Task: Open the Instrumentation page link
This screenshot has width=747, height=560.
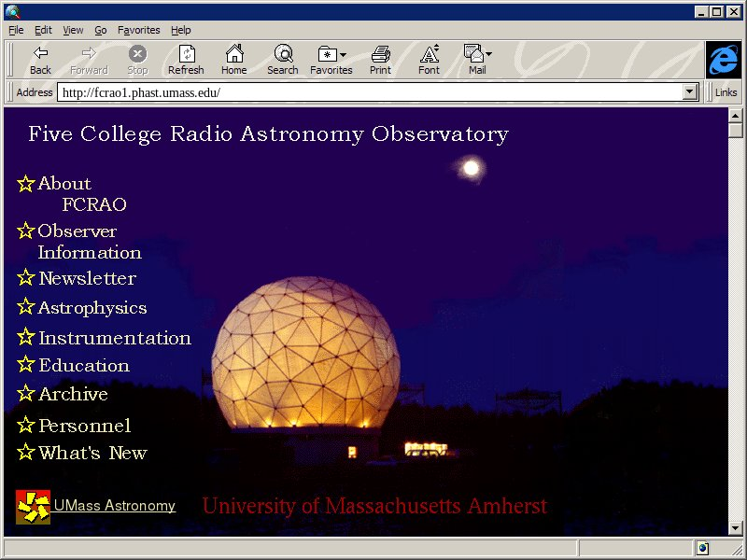Action: click(114, 338)
